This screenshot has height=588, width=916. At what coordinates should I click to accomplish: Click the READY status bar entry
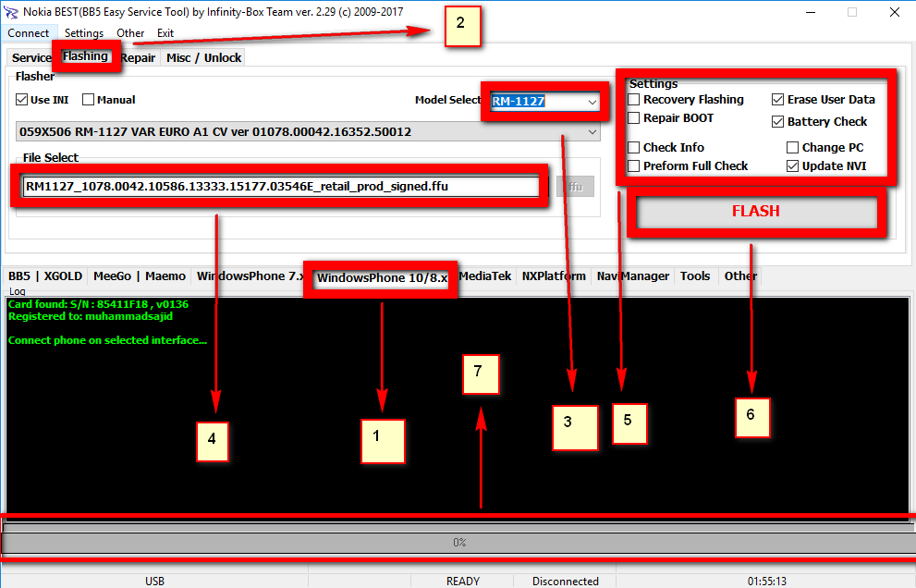coord(463,581)
